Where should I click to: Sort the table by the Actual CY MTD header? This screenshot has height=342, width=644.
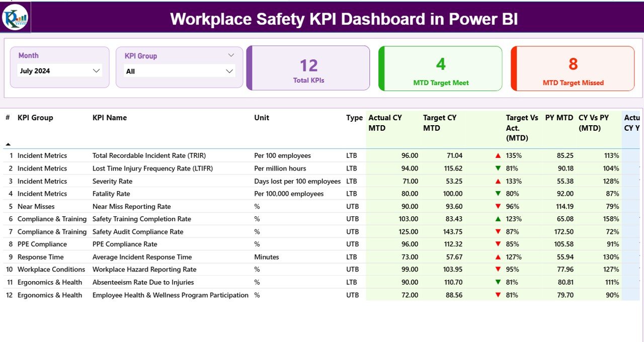pos(385,122)
